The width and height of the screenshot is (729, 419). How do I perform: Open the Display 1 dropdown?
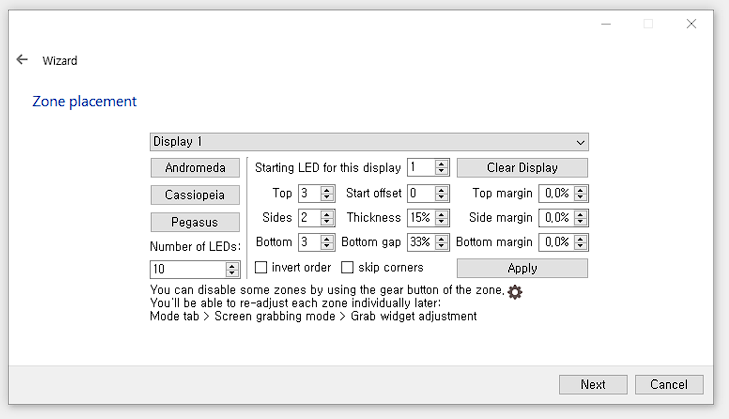(369, 142)
